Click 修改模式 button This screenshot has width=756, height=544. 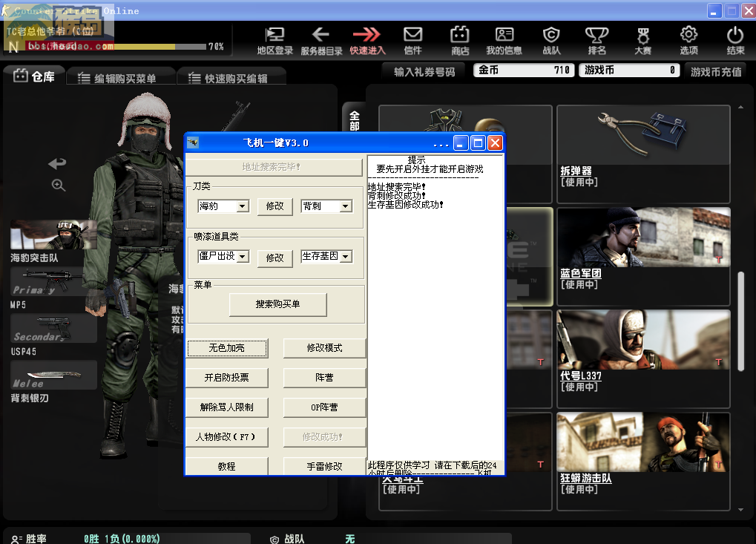point(324,348)
